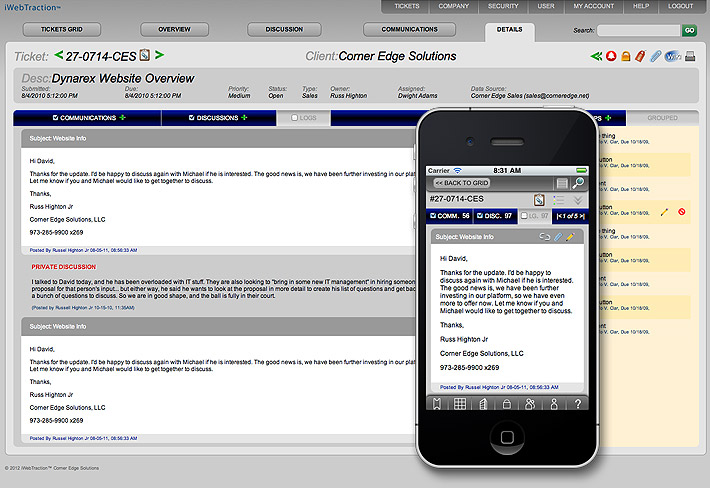Switch to DISCUSSION tab
The height and width of the screenshot is (488, 710).
click(284, 29)
